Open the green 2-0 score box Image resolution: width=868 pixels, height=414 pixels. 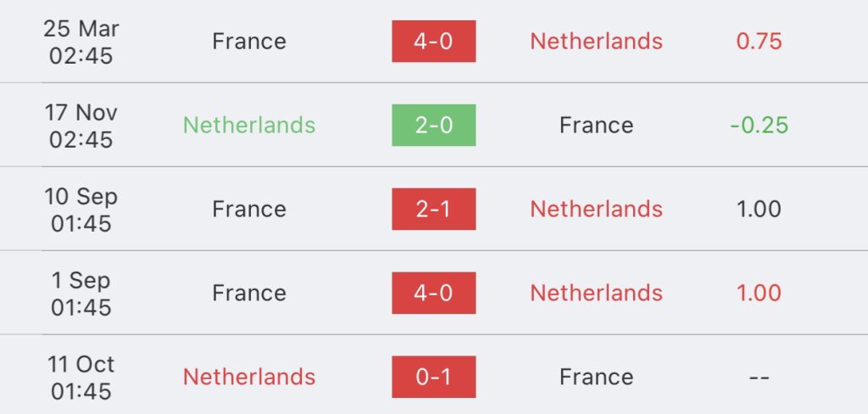coord(433,126)
